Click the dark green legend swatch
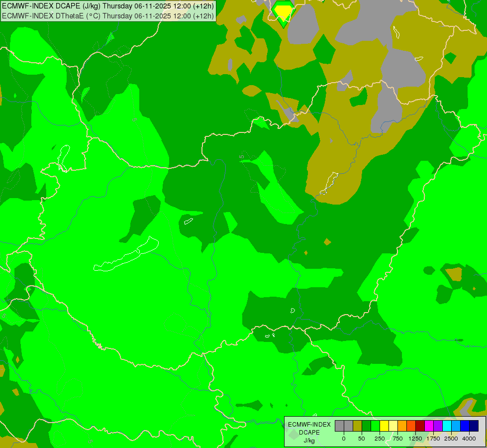This screenshot has height=448, width=487. pos(366,426)
